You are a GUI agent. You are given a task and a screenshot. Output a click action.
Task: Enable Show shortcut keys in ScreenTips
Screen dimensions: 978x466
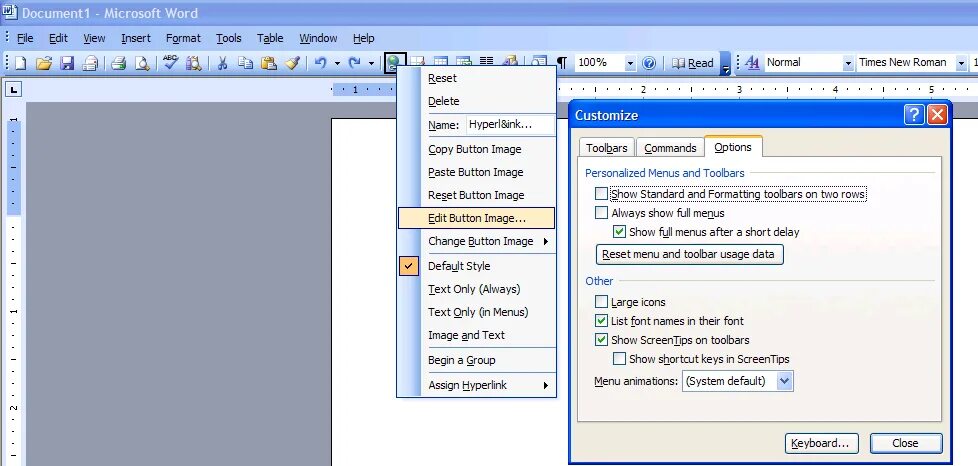click(x=619, y=359)
